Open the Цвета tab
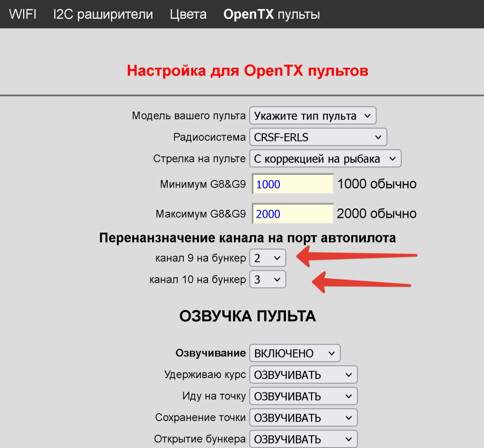This screenshot has width=484, height=448. pos(188,14)
